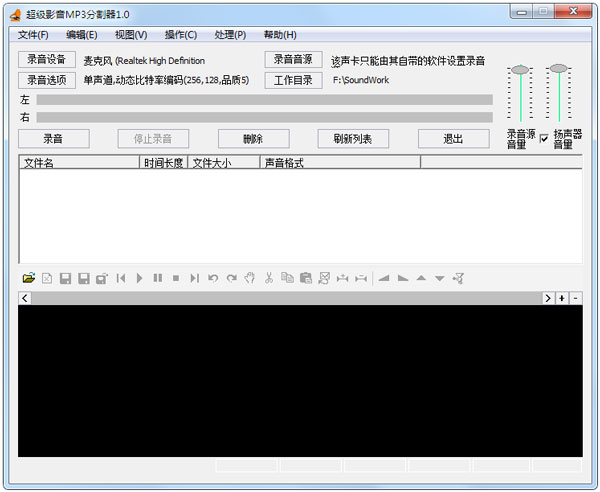Toggle the 扬声器音量 checkbox
The width and height of the screenshot is (600, 492).
[x=544, y=138]
